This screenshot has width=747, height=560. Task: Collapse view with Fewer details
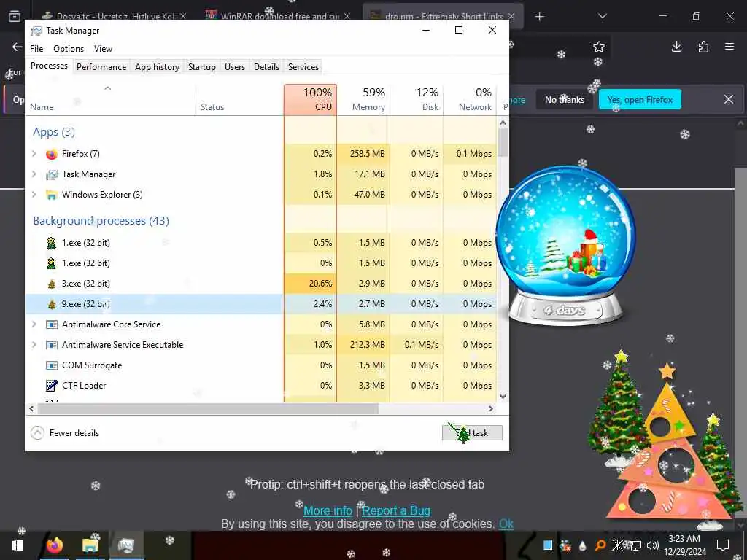[x=65, y=433]
